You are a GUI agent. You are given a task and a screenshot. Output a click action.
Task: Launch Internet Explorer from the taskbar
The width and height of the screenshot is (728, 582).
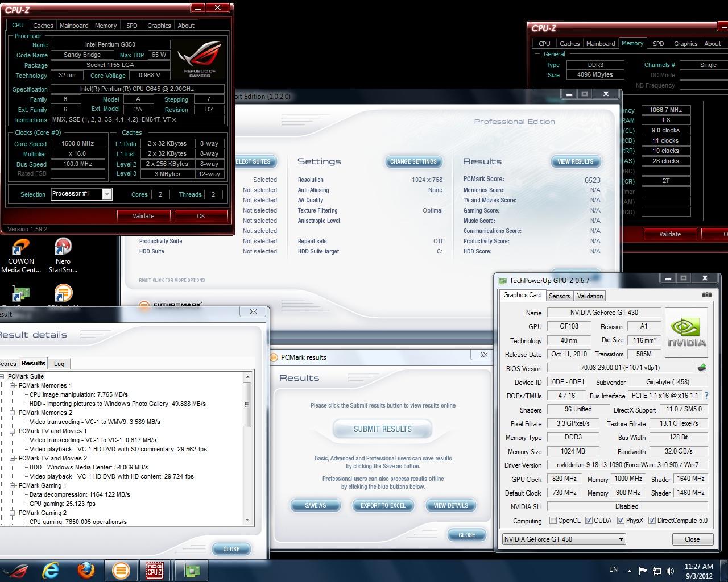click(x=51, y=570)
